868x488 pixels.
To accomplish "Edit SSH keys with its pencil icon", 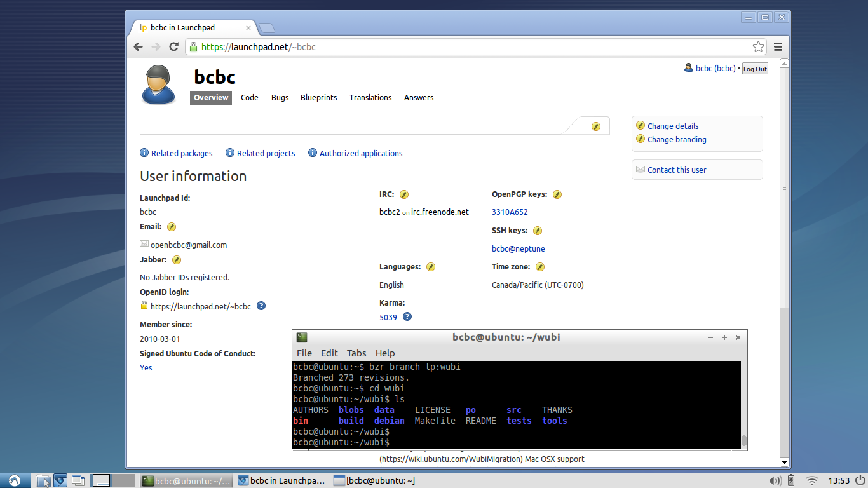I will coord(538,231).
